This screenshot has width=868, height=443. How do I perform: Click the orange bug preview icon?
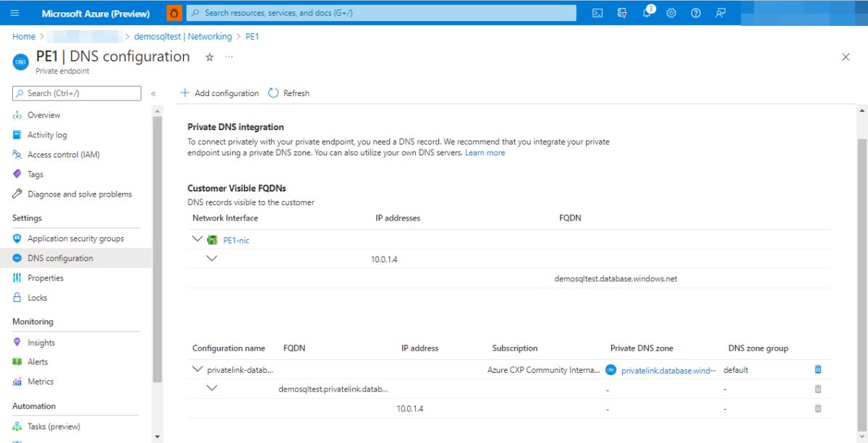[174, 13]
